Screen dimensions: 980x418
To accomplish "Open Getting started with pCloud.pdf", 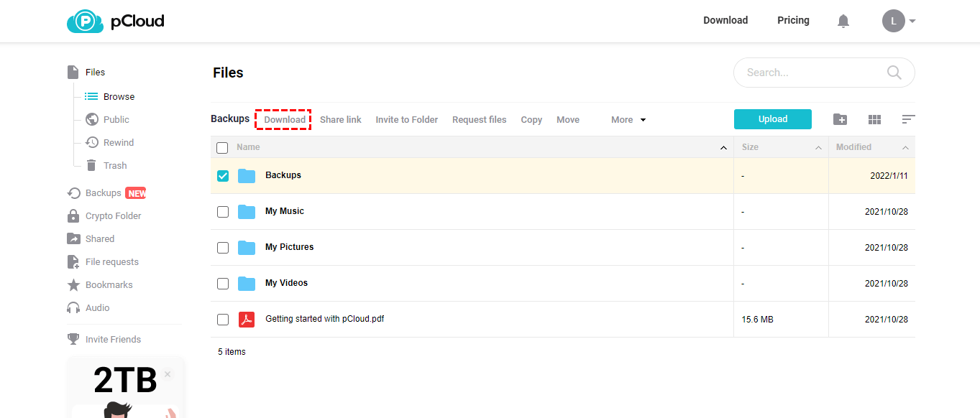I will [325, 319].
